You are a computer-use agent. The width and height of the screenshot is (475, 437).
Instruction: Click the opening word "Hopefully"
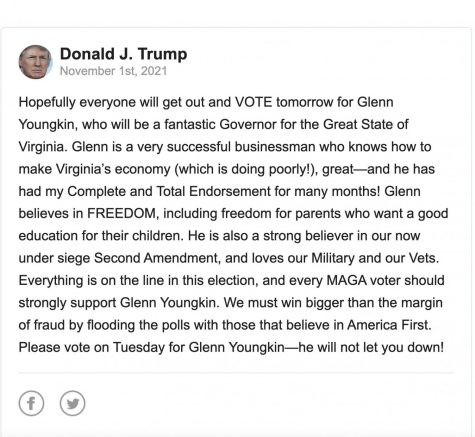click(47, 102)
